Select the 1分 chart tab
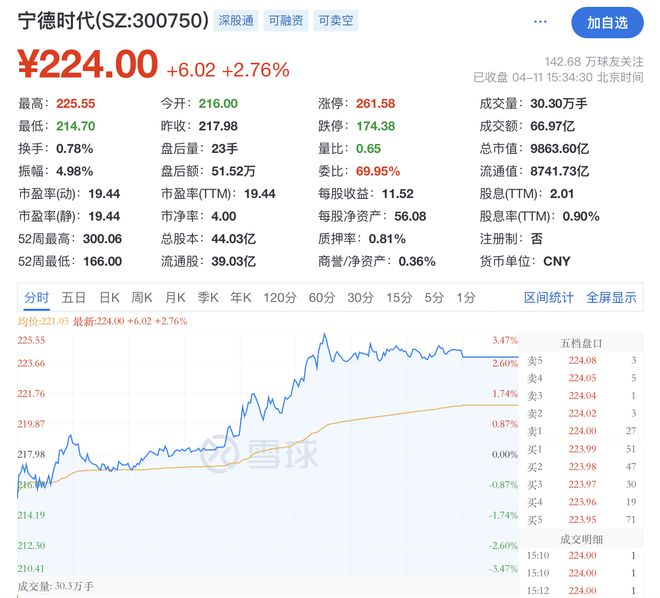 [x=466, y=298]
